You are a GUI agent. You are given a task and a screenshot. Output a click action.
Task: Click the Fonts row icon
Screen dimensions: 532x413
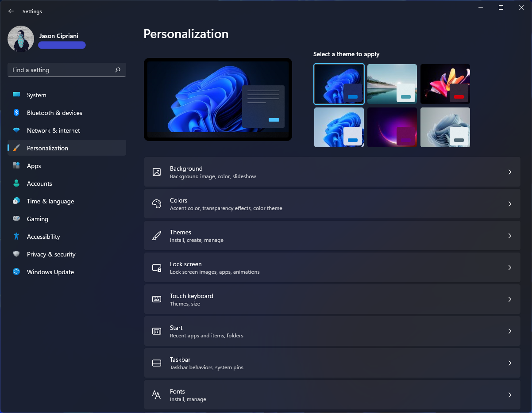157,395
